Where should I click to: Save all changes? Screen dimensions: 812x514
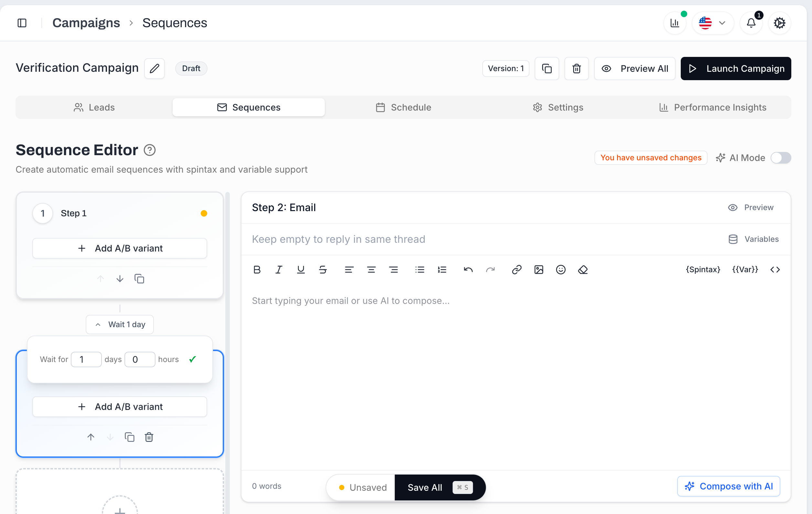(x=440, y=488)
